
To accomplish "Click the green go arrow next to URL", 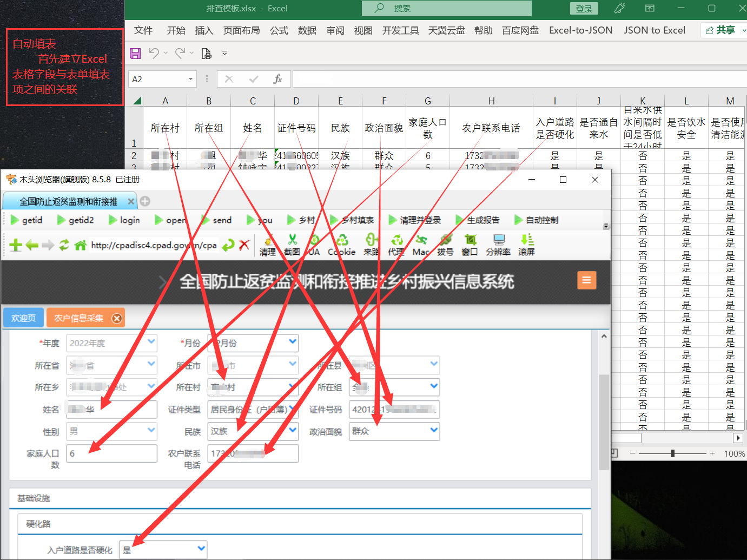I will coord(228,245).
